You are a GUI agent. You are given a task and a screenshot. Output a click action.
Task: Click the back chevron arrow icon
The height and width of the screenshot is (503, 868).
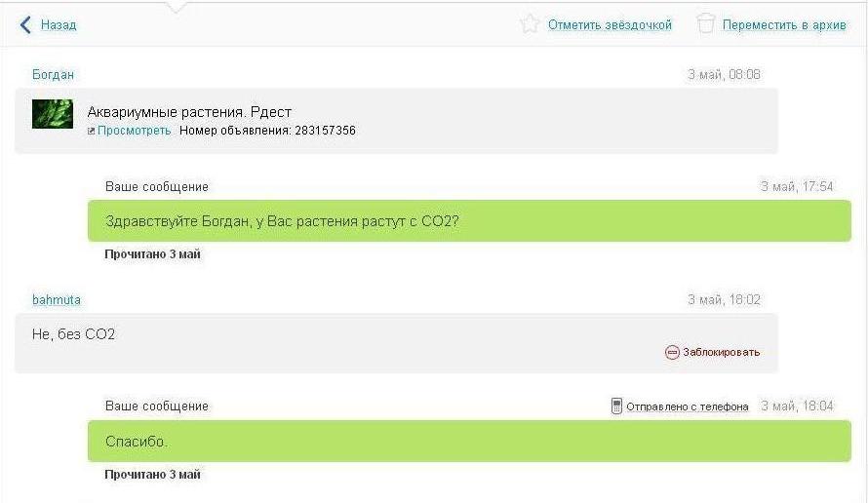(x=25, y=25)
